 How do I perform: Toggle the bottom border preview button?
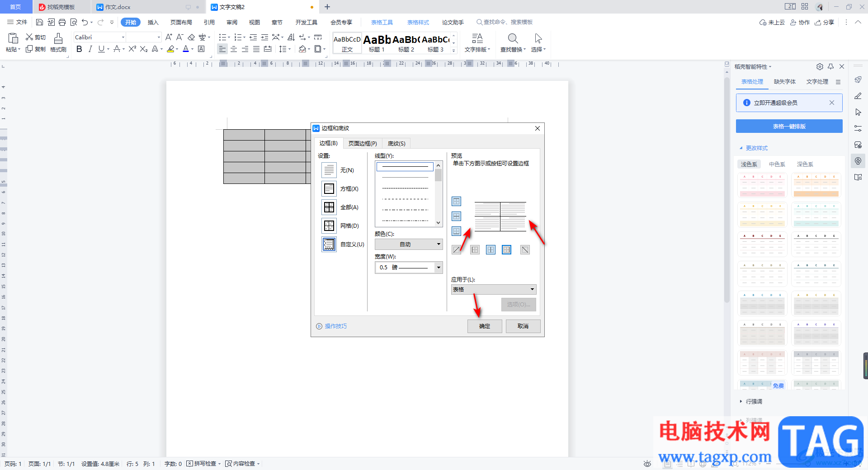pyautogui.click(x=457, y=231)
